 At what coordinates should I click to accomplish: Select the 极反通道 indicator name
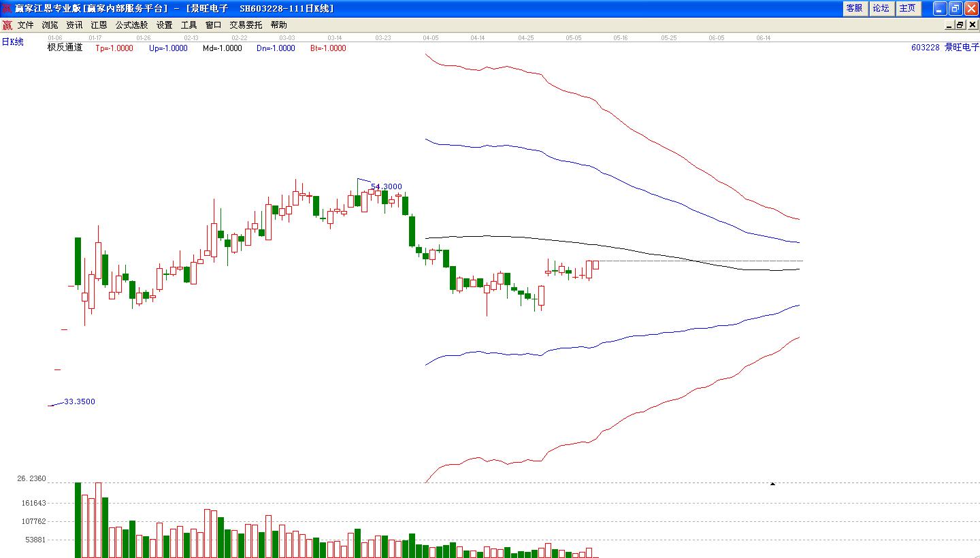pyautogui.click(x=65, y=48)
